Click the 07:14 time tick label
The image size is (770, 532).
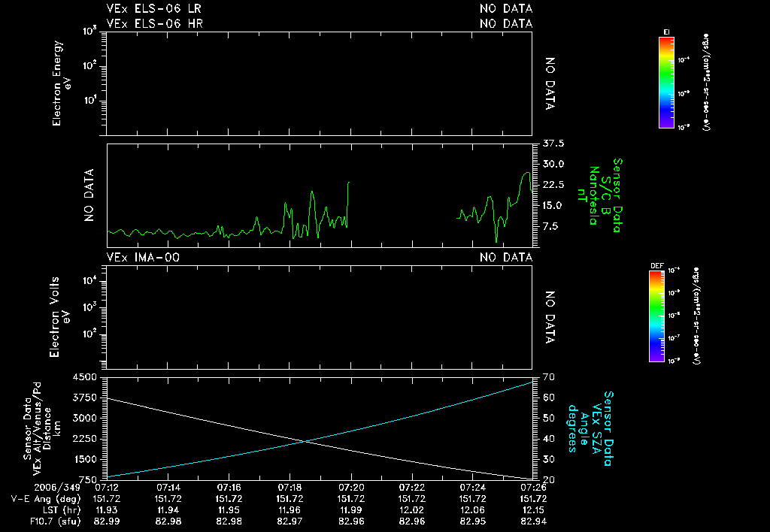coord(168,488)
